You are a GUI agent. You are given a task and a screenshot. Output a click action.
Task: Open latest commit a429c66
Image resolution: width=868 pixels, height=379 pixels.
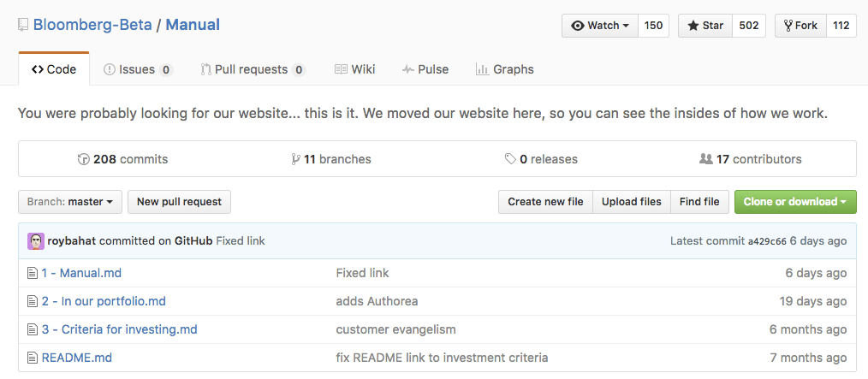click(767, 241)
